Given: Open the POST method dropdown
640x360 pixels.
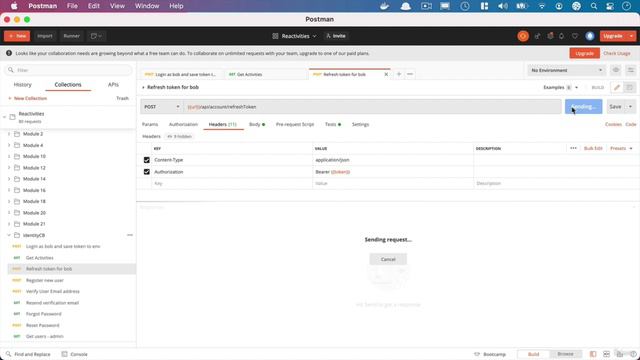Looking at the screenshot, I should pyautogui.click(x=162, y=107).
